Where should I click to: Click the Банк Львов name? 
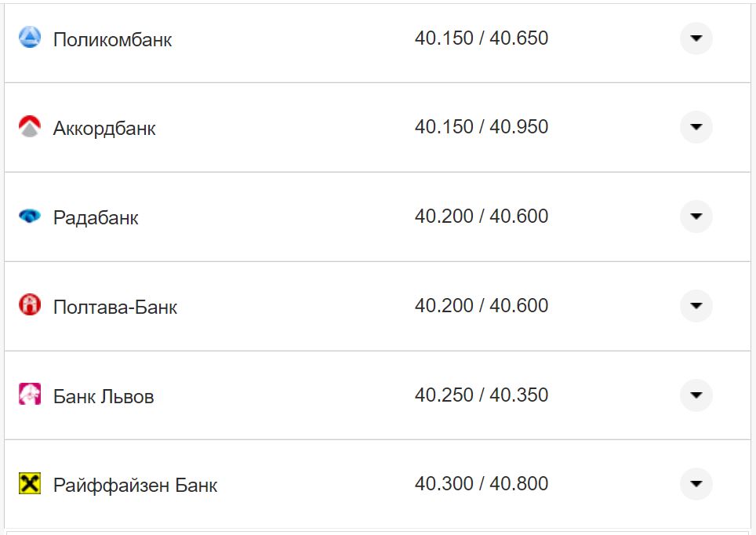pyautogui.click(x=104, y=397)
